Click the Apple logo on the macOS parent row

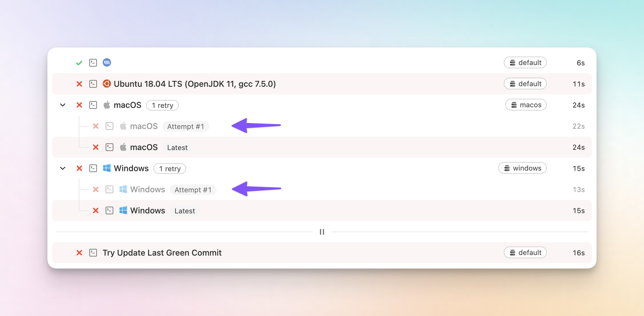pyautogui.click(x=107, y=105)
